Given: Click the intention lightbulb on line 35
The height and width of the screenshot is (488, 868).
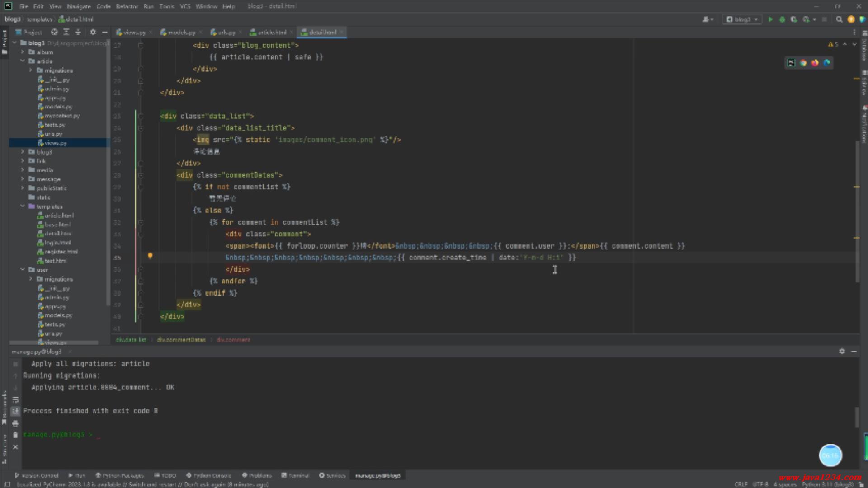Looking at the screenshot, I should tap(150, 256).
